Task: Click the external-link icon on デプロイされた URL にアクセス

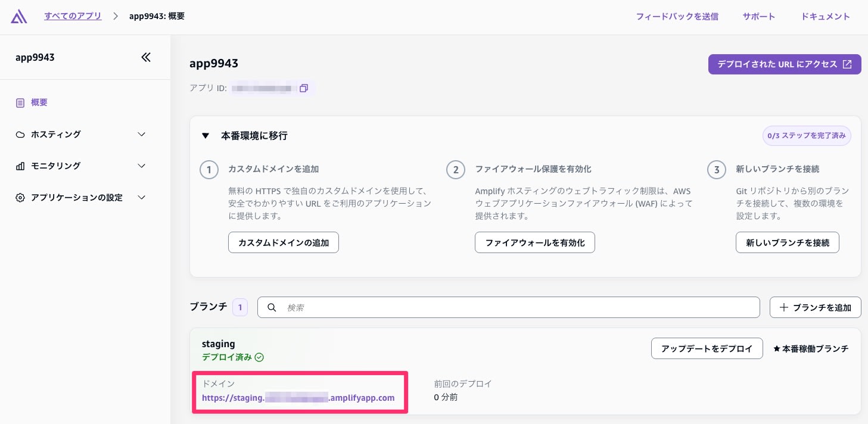Action: 847,64
